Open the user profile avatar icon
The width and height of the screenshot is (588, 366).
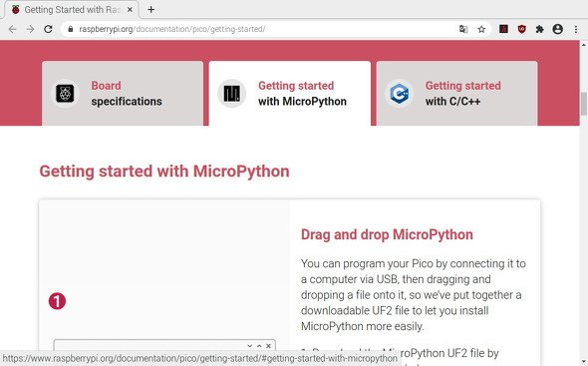[558, 29]
